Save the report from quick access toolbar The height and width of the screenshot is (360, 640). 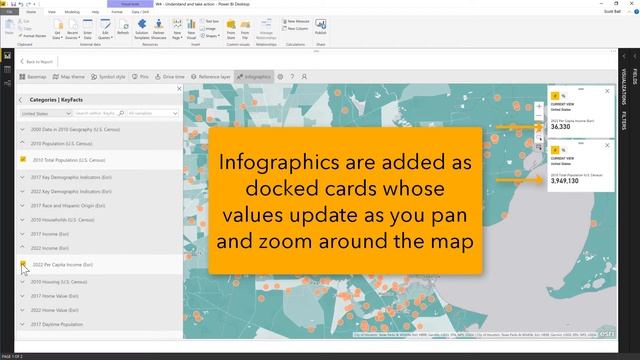(13, 4)
